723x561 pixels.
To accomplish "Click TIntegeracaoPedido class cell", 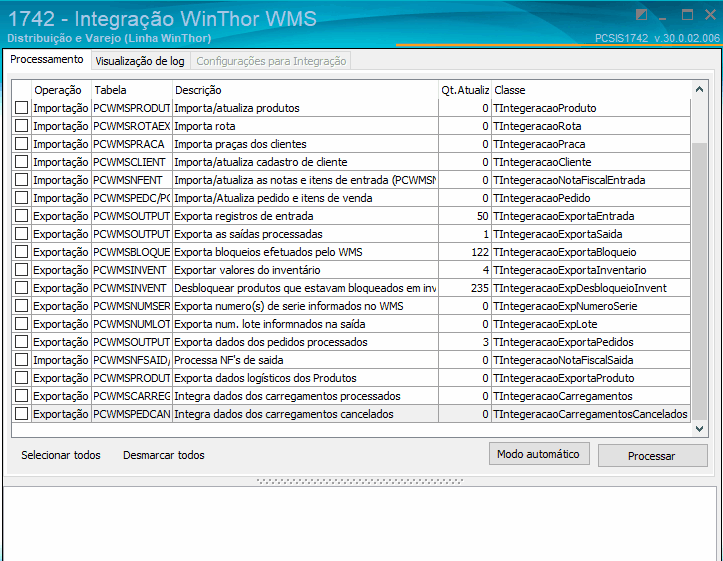I will 591,198.
